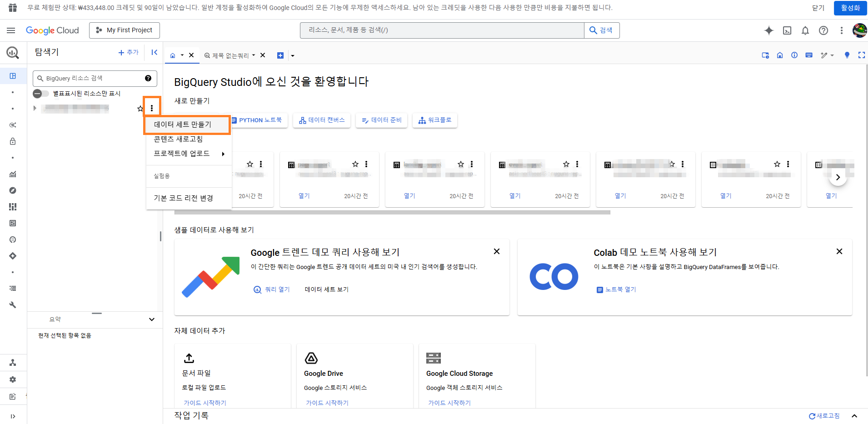This screenshot has width=868, height=424.
Task: Open the new tab dropdown arrow
Action: click(293, 56)
